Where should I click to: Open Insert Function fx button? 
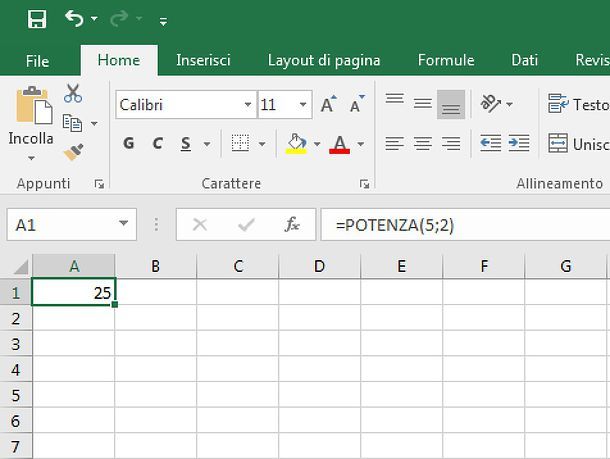pyautogui.click(x=292, y=224)
